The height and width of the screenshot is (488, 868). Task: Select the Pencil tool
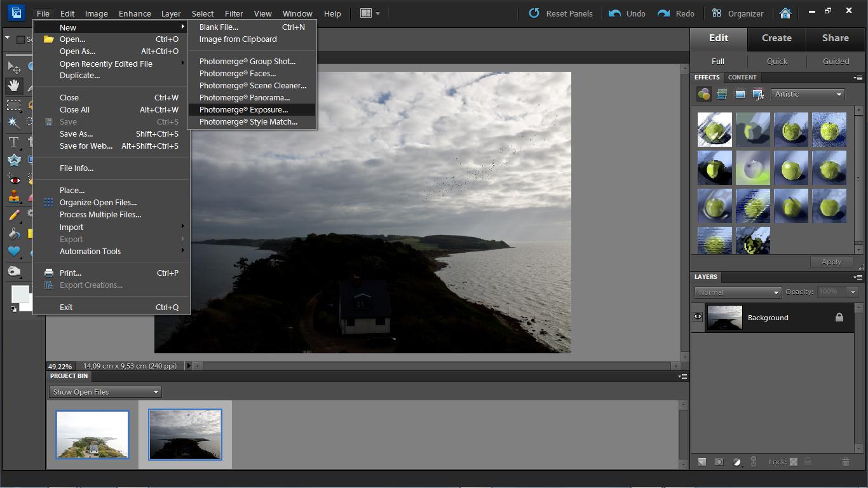13,215
